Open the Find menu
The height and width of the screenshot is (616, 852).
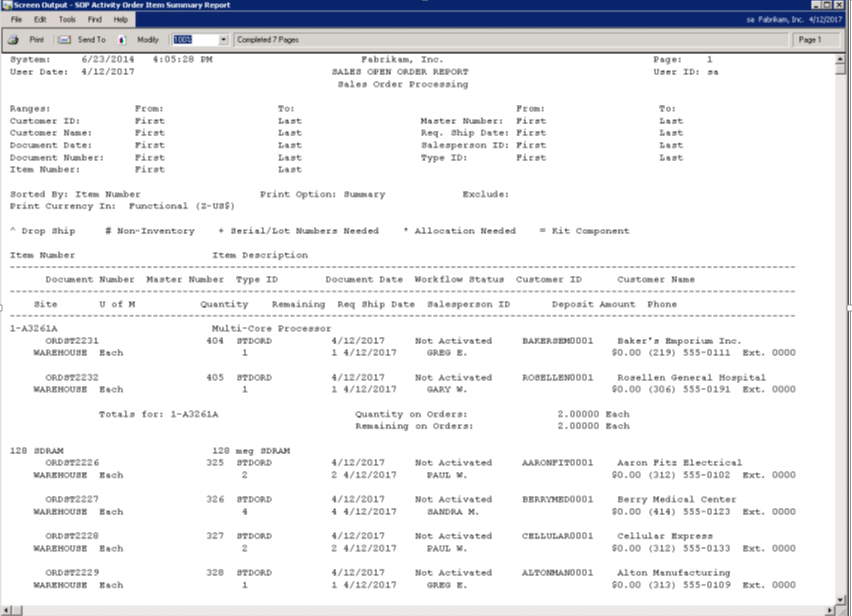click(94, 19)
